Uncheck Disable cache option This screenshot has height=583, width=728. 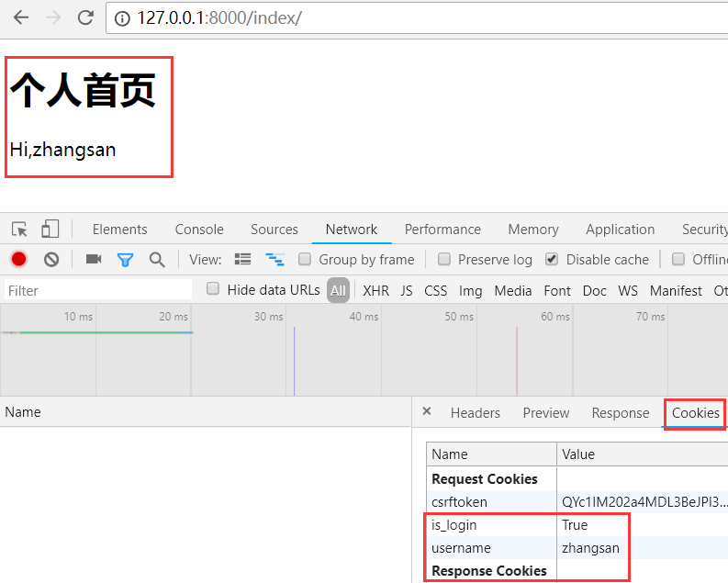click(552, 260)
